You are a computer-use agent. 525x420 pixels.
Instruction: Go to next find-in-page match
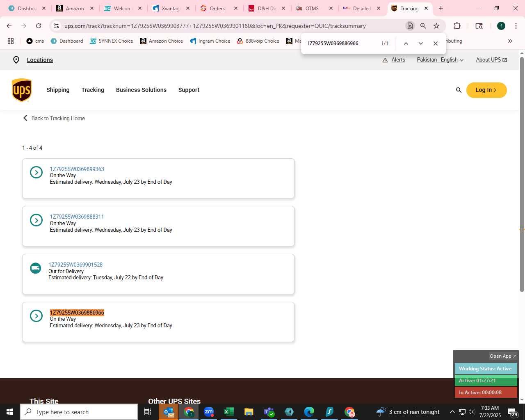(x=420, y=43)
